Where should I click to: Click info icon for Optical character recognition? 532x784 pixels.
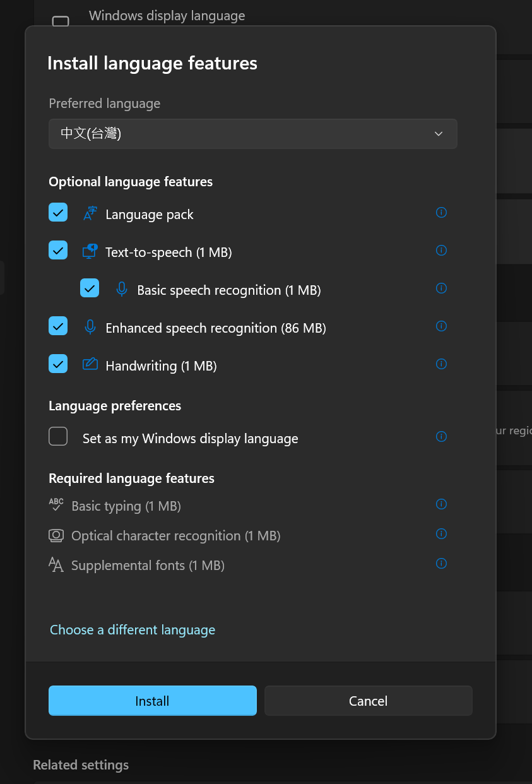point(441,534)
